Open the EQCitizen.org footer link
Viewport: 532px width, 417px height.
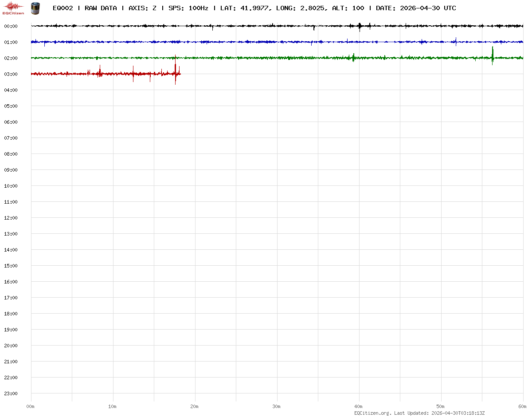click(372, 413)
